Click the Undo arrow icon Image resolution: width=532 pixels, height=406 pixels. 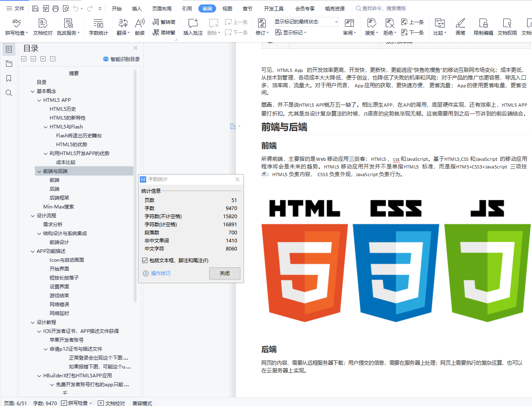coord(76,8)
